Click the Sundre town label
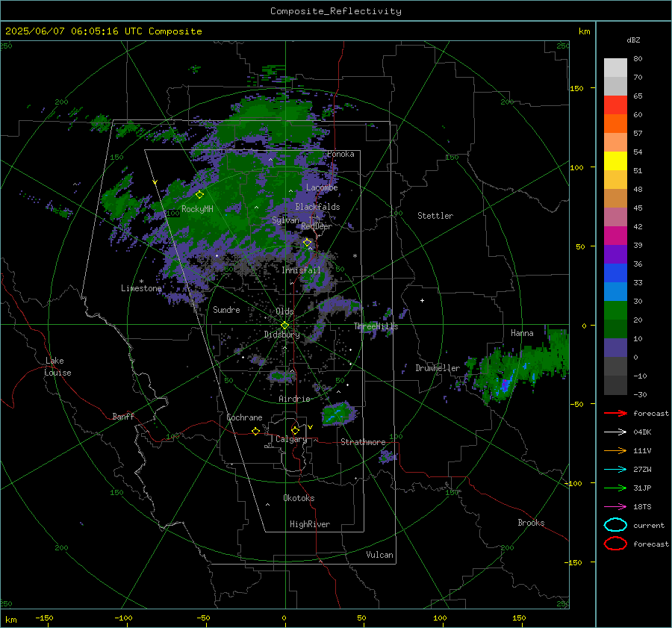Screen dimensions: 672x628 coord(226,309)
